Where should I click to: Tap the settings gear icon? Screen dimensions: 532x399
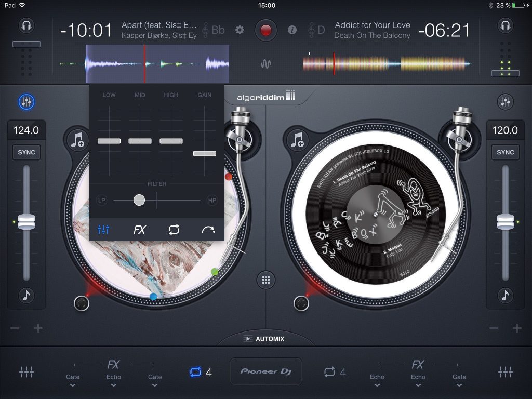(240, 30)
